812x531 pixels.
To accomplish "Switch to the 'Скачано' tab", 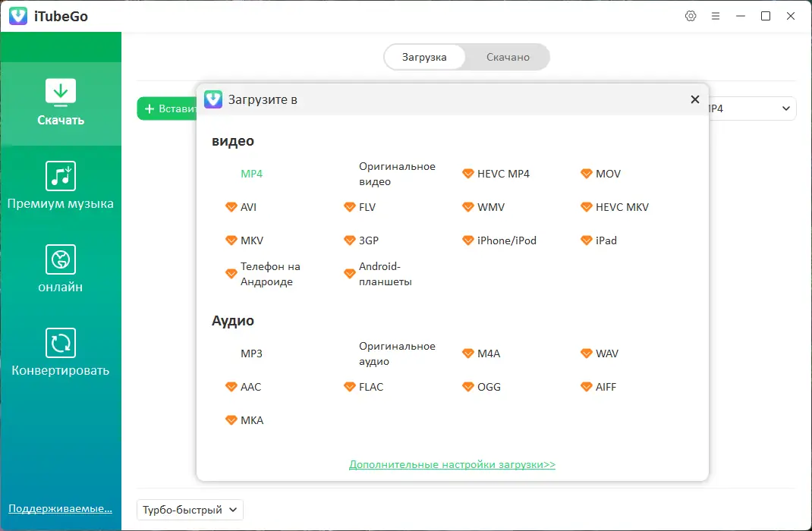I will [x=508, y=57].
